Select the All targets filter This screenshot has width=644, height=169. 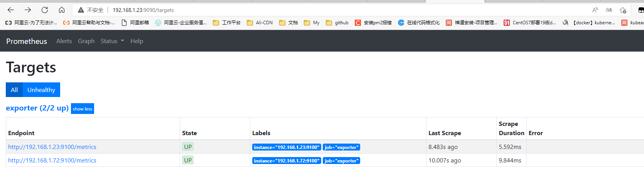[x=14, y=90]
